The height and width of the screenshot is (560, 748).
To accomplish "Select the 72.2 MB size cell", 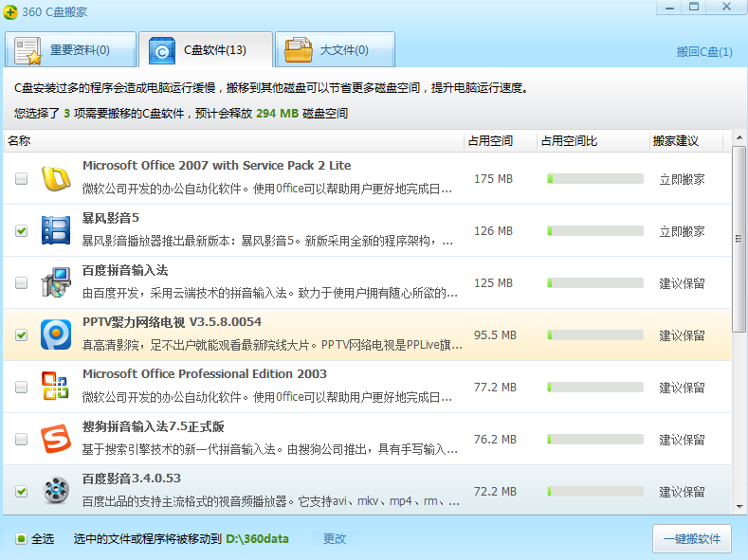I will click(495, 491).
